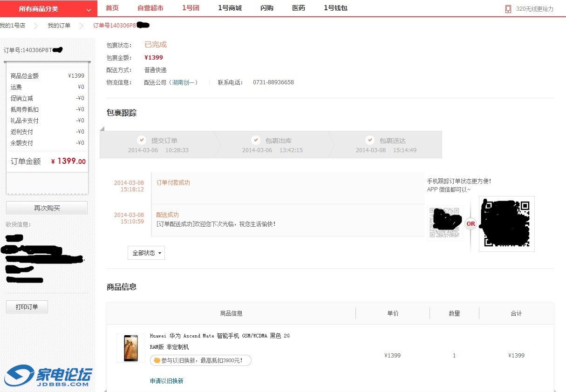This screenshot has height=392, width=566.
Task: Click the 包裹跟踪 section heading
Action: point(122,113)
